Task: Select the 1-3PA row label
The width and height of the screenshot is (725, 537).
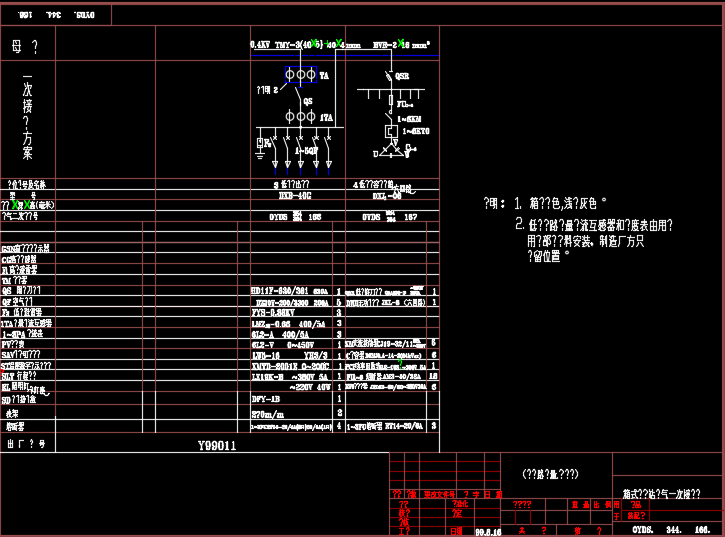Action: tap(22, 334)
